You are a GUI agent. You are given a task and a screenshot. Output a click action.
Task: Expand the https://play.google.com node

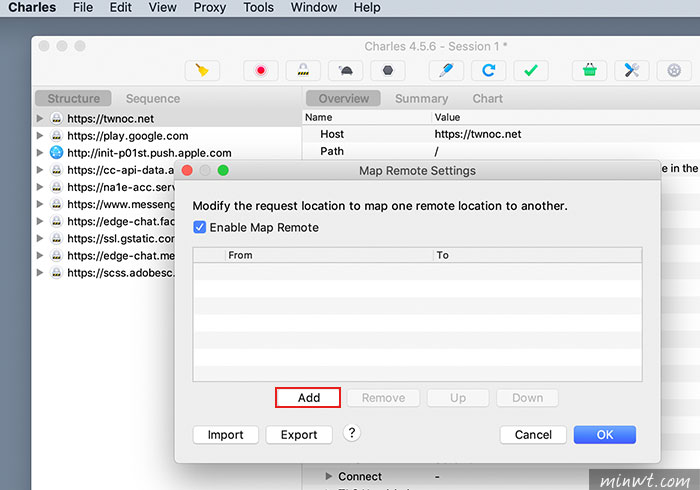(40, 136)
